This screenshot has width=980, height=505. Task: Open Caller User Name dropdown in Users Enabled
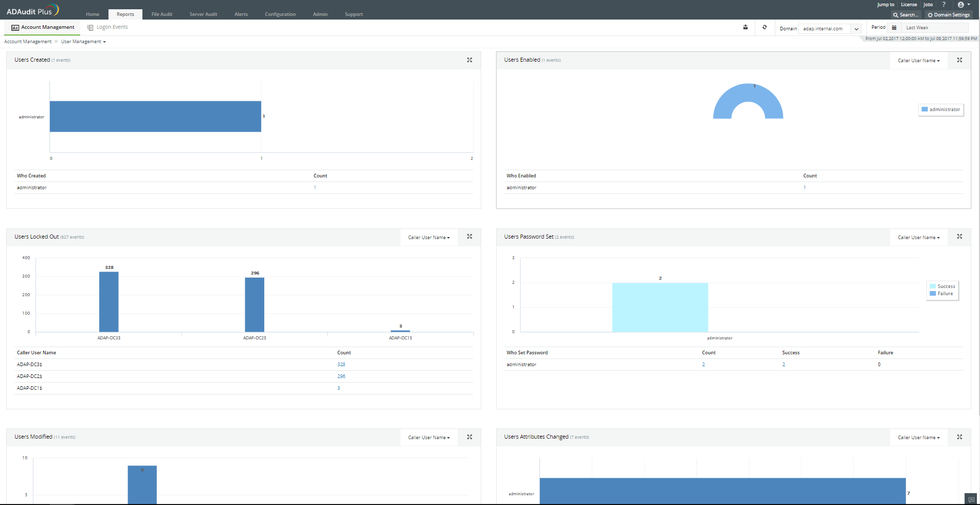(x=918, y=60)
